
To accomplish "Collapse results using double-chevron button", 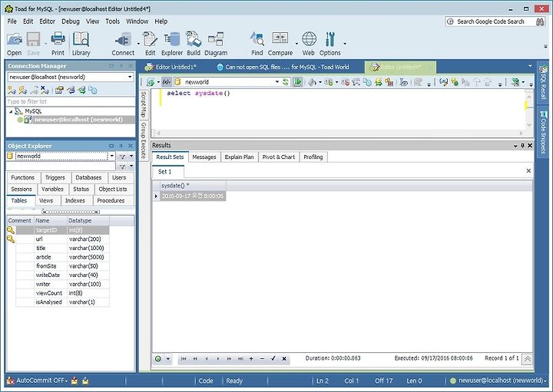I will (527, 359).
